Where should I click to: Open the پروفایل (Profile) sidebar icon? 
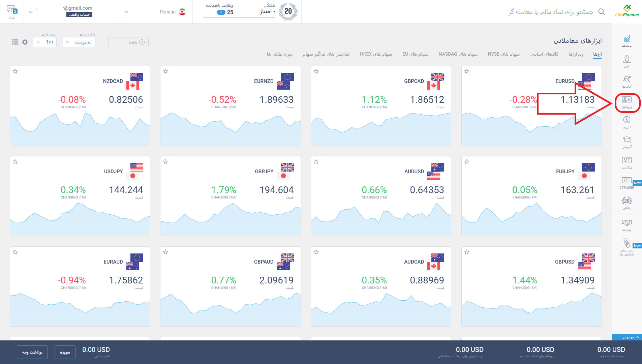627,102
